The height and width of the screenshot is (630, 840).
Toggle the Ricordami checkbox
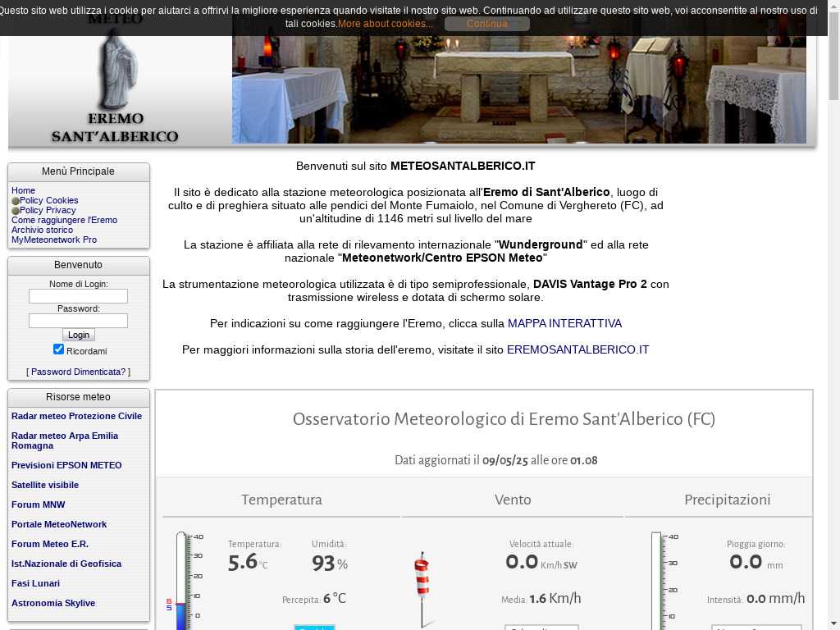58,349
